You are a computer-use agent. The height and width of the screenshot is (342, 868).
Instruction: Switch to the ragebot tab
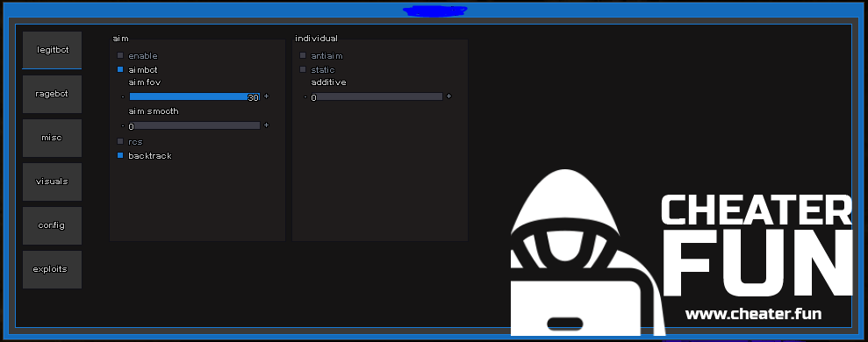click(52, 94)
